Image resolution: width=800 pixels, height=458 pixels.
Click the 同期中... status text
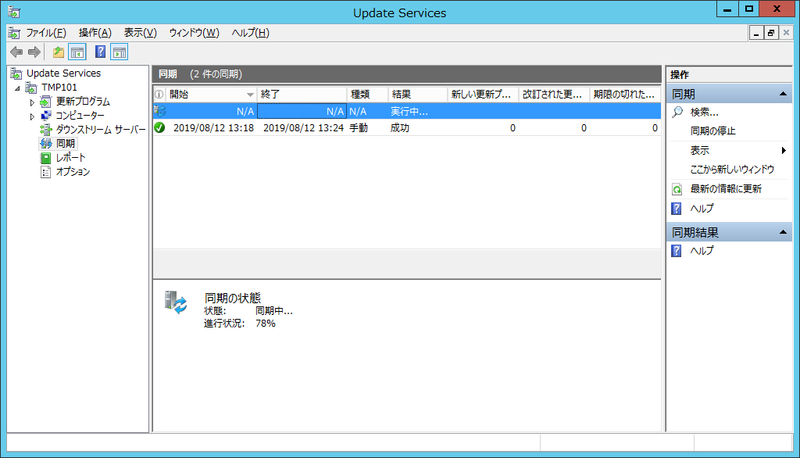pyautogui.click(x=274, y=311)
